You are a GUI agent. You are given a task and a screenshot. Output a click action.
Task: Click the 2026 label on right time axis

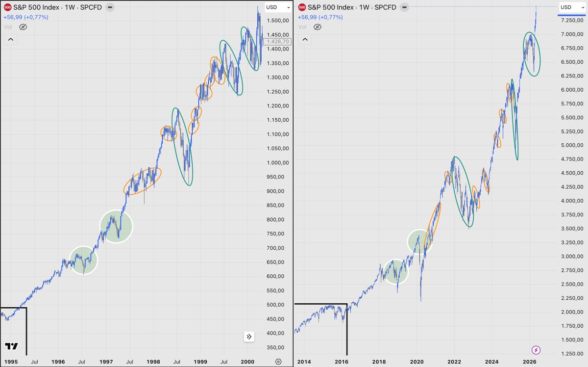pos(529,362)
